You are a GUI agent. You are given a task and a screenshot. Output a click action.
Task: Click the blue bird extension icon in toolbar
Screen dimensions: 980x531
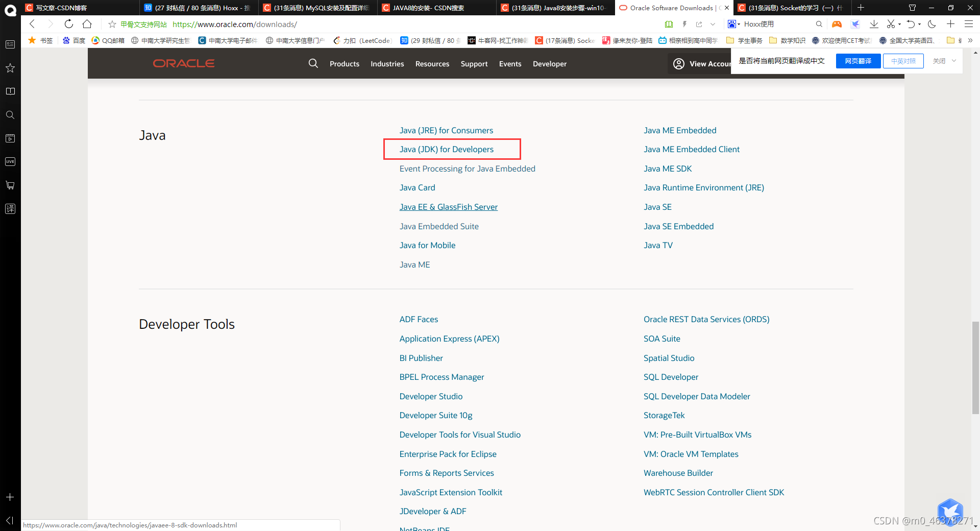click(855, 24)
